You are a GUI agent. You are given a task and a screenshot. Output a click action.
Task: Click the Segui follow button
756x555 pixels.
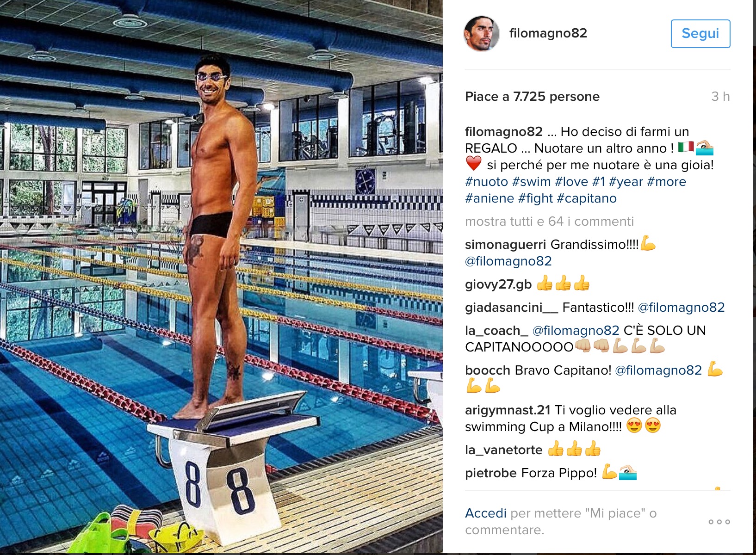[x=700, y=34]
